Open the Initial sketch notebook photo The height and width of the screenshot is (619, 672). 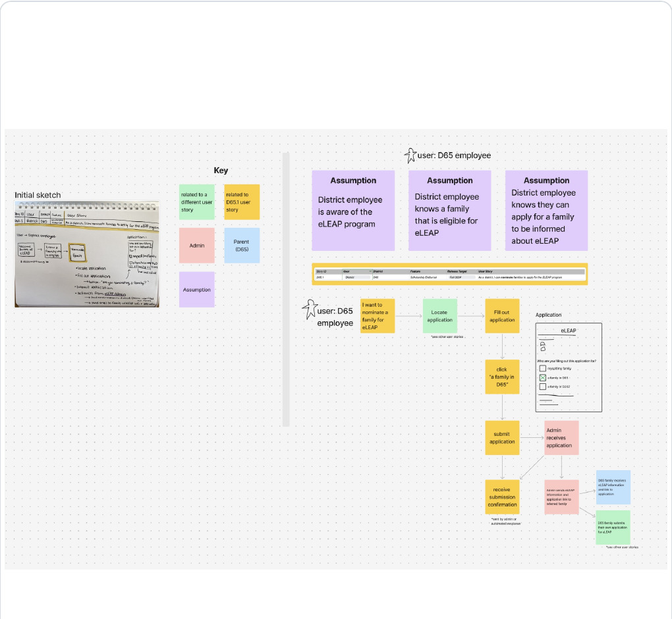(x=87, y=254)
